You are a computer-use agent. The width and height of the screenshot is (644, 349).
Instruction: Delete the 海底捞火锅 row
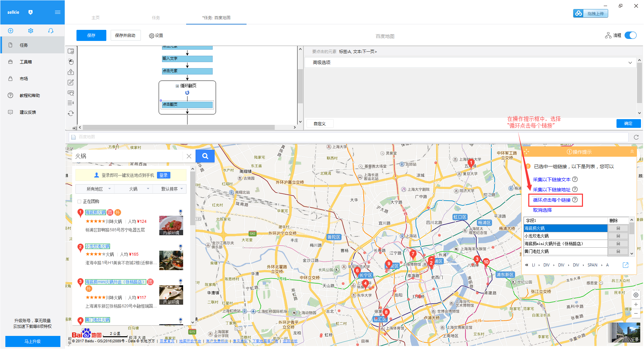coord(618,228)
